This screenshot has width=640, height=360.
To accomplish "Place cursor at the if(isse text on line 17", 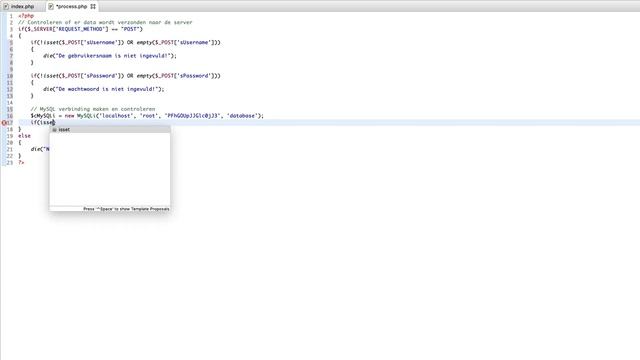I will 42,122.
